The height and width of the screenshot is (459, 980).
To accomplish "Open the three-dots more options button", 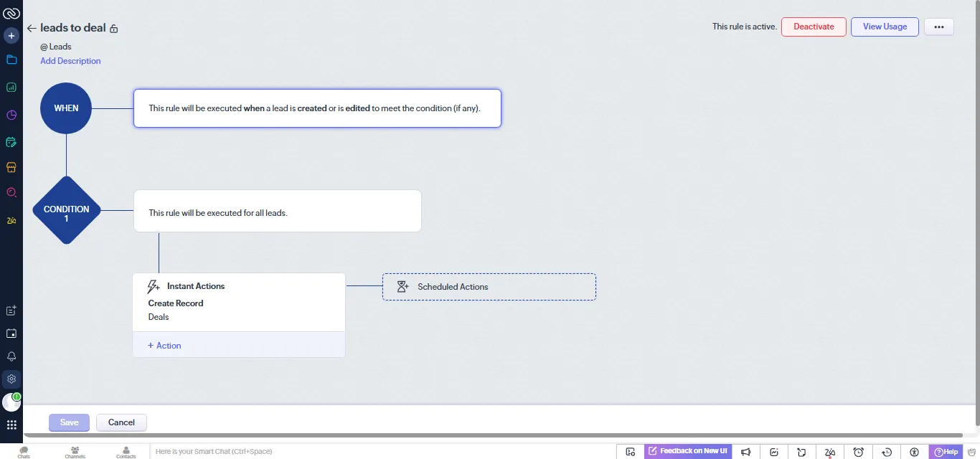I will click(939, 27).
